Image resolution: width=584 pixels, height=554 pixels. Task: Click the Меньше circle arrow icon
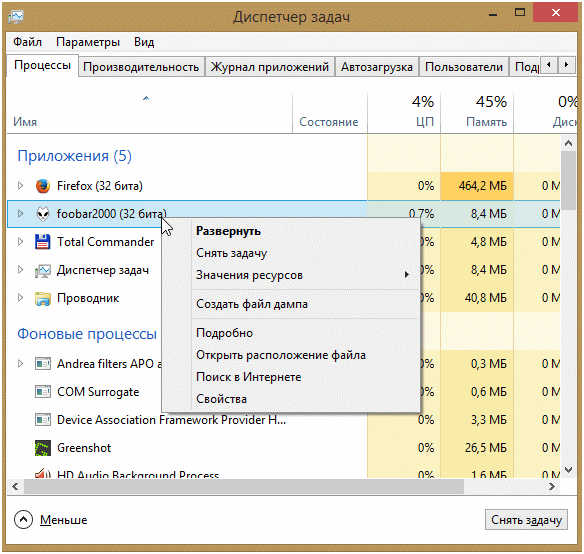coord(23,519)
